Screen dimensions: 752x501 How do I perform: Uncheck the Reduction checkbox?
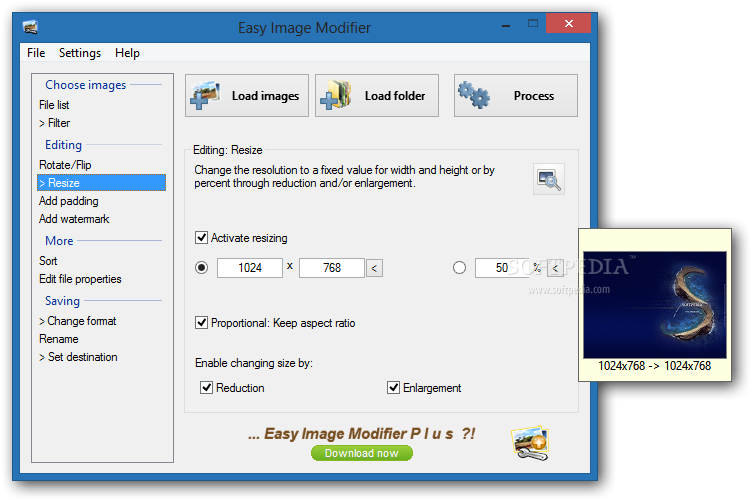(206, 387)
